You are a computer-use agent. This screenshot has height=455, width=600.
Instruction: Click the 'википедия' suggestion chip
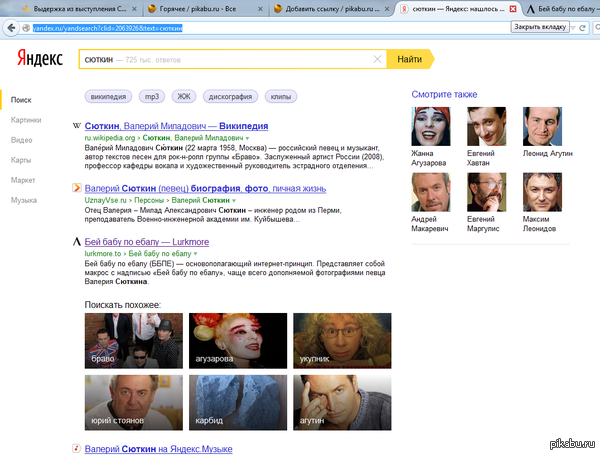108,96
